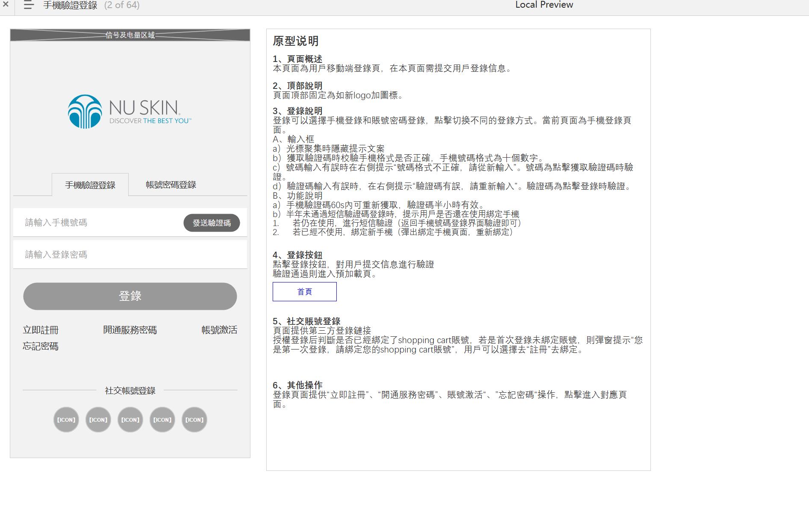This screenshot has width=809, height=532.
Task: Click the 4、登錄按鈕 section heading
Action: [297, 255]
